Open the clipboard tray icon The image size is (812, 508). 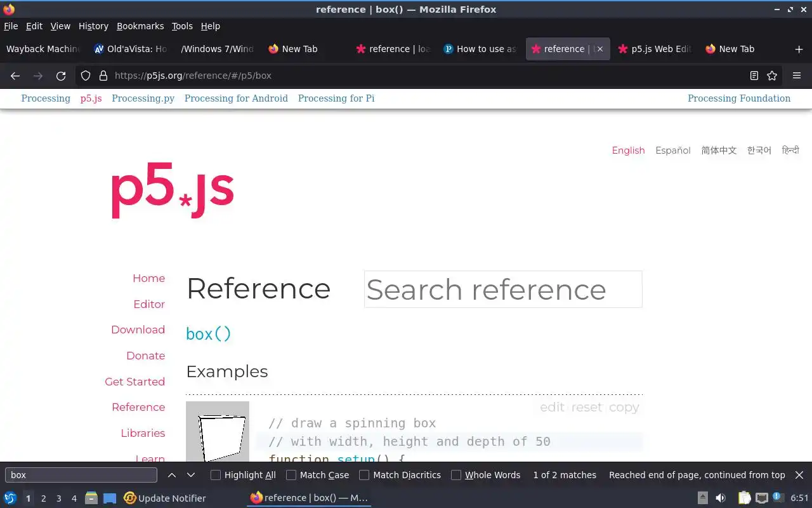coord(744,498)
